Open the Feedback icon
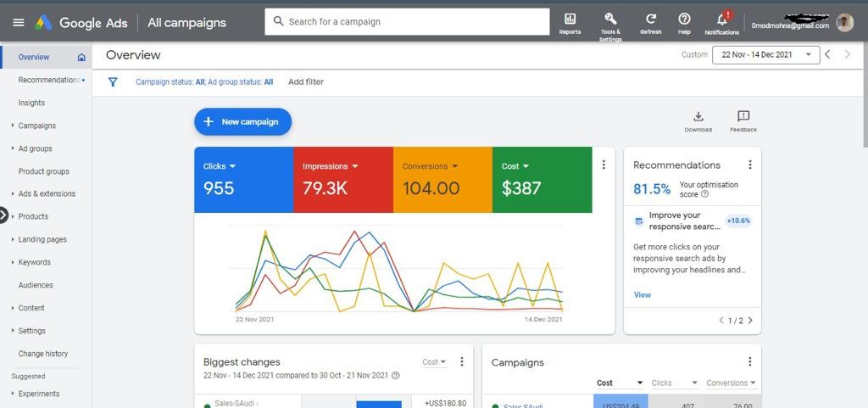This screenshot has width=868, height=408. coord(743,116)
